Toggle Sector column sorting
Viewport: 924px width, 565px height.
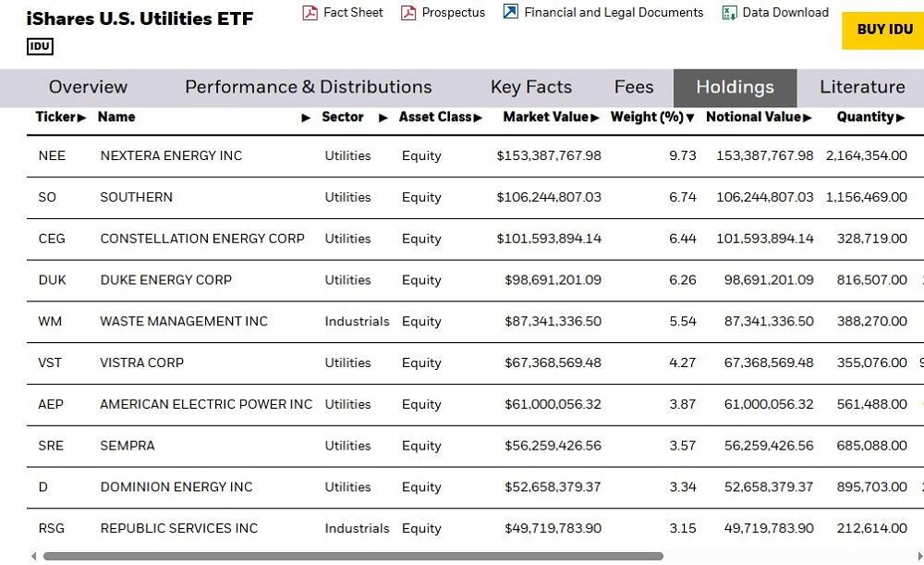[383, 118]
